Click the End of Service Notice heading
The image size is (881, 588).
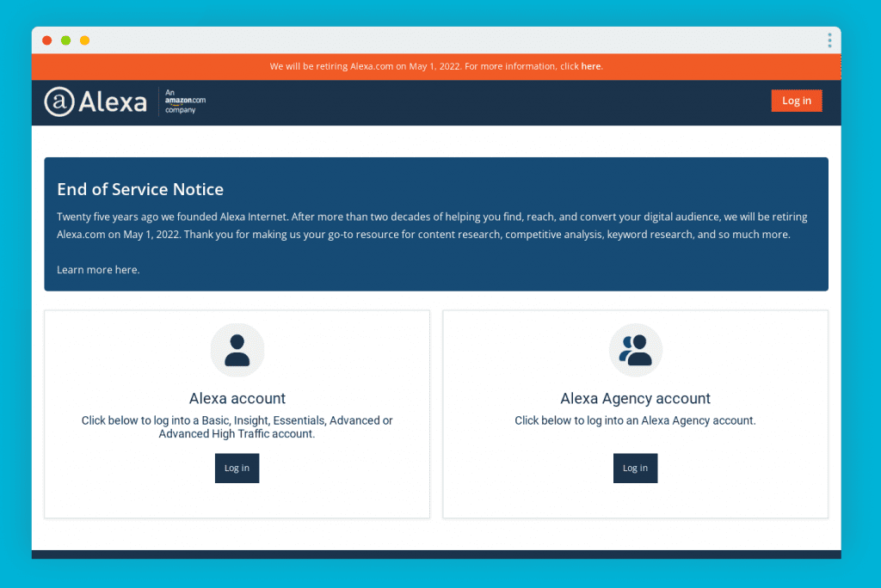(140, 189)
